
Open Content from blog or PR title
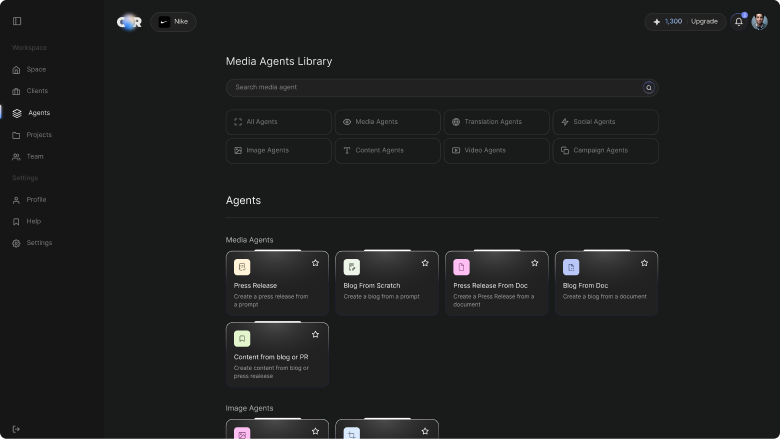271,357
